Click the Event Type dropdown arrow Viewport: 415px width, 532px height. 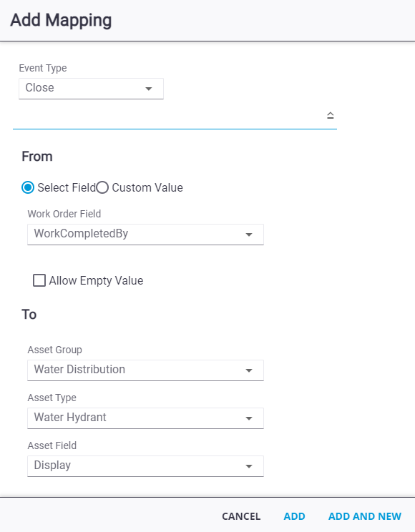(x=148, y=89)
